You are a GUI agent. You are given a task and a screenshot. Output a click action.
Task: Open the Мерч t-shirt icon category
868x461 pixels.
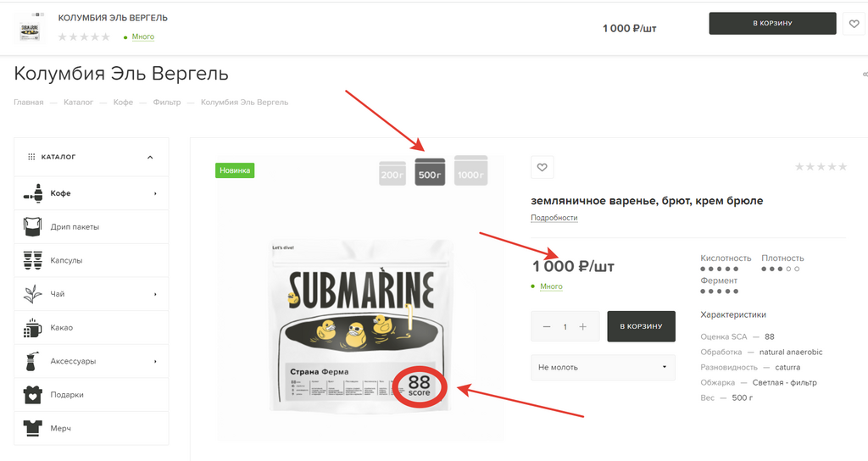33,428
